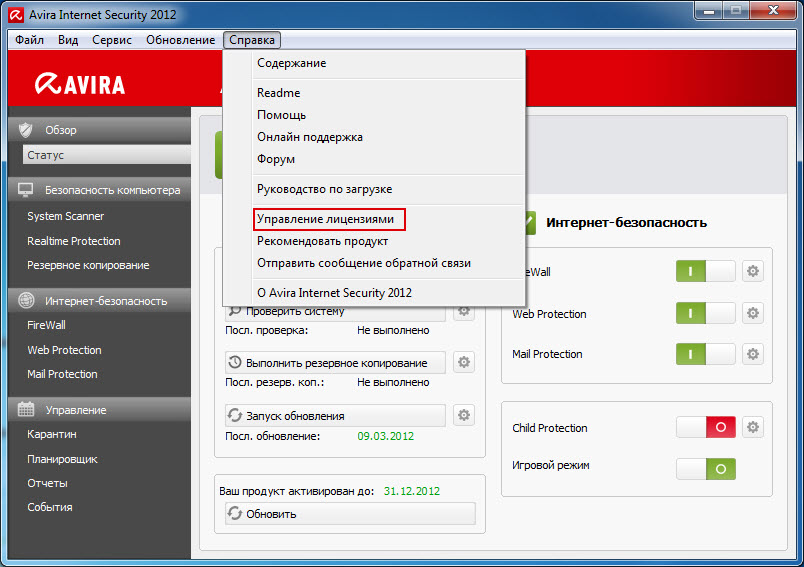Open Child Protection settings gear
This screenshot has width=804, height=567.
tap(752, 427)
